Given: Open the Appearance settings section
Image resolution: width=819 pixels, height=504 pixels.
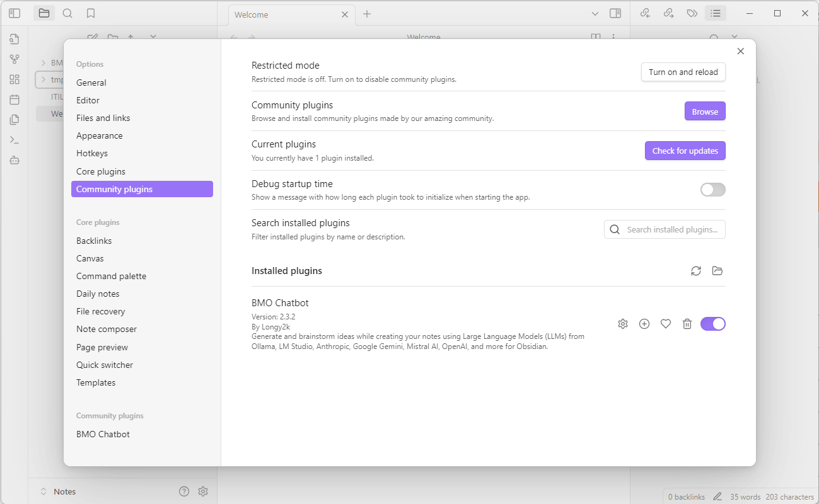Looking at the screenshot, I should click(x=100, y=135).
